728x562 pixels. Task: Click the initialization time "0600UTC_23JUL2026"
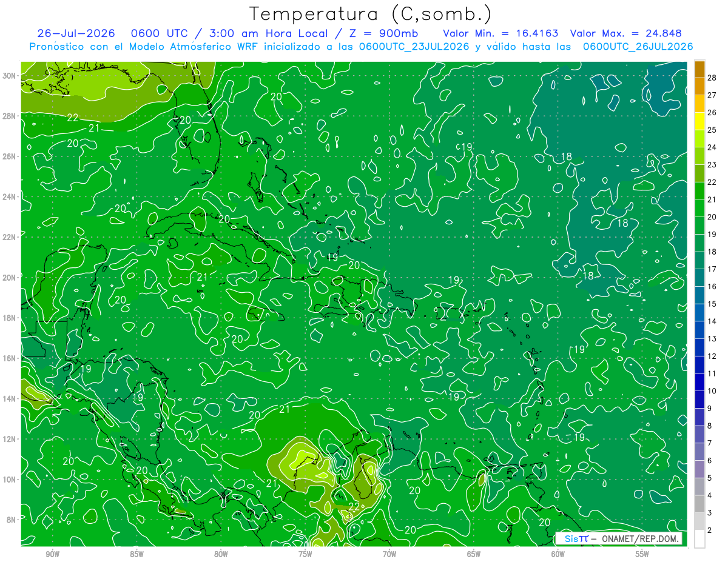pos(414,47)
